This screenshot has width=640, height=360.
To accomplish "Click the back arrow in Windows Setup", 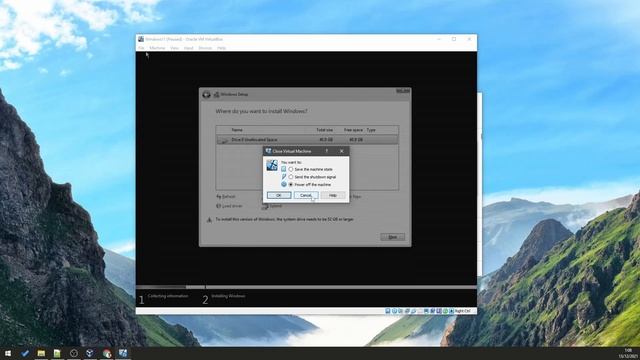I will click(207, 95).
